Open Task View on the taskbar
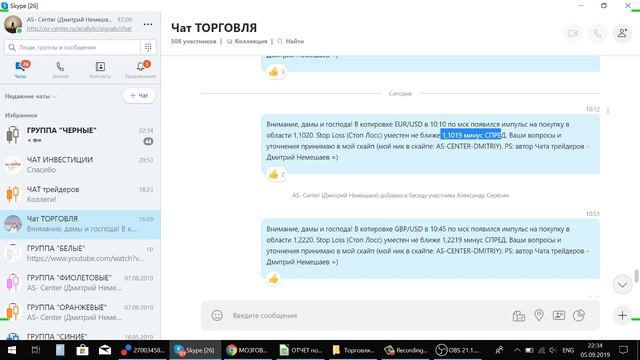The width and height of the screenshot is (640, 360). [x=36, y=350]
